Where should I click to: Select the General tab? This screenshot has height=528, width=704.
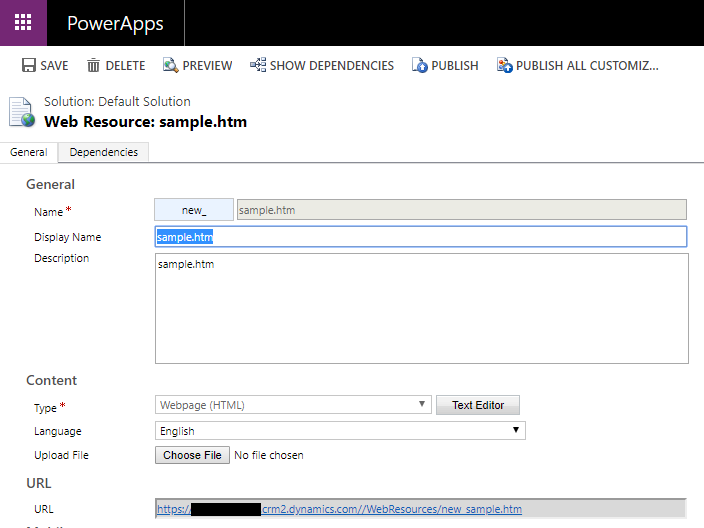[x=29, y=152]
